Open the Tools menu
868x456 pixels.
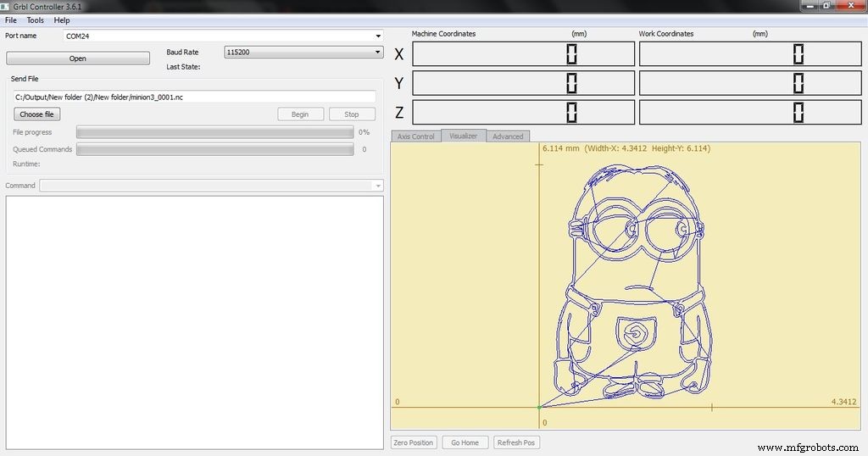point(36,20)
